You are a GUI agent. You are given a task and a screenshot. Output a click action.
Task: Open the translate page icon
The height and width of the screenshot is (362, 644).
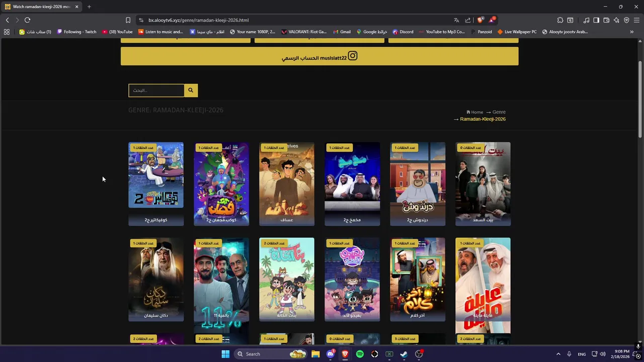click(456, 20)
